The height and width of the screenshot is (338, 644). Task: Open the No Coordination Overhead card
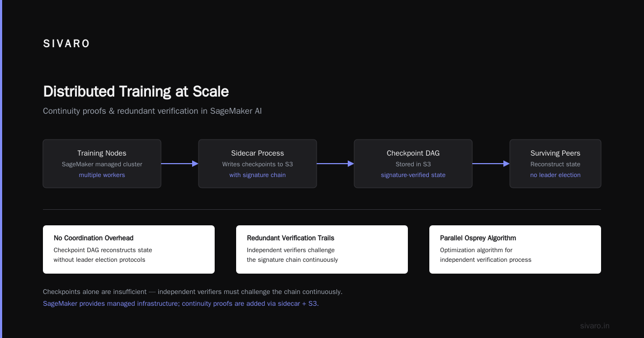click(x=129, y=249)
